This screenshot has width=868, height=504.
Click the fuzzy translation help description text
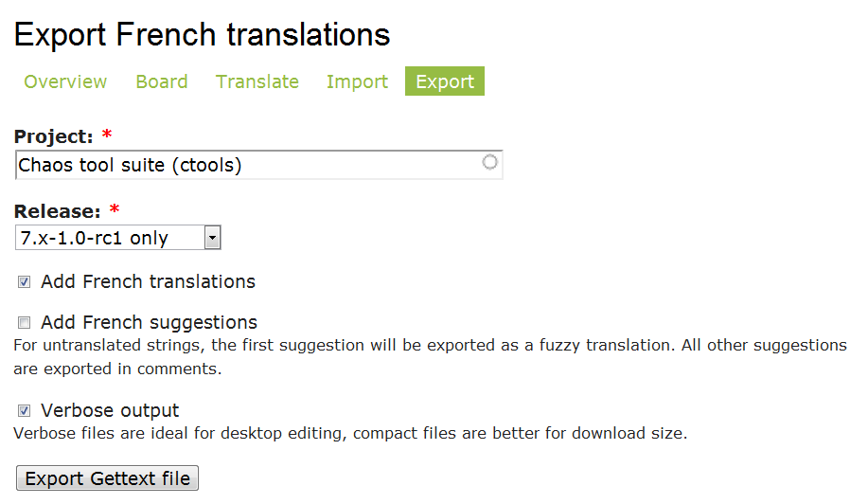[x=430, y=356]
